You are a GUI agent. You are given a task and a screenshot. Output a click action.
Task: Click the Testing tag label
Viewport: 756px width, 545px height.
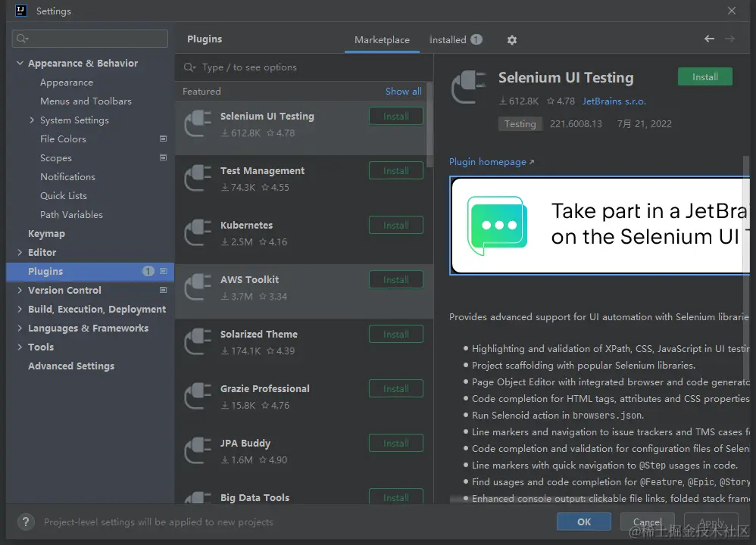point(520,124)
